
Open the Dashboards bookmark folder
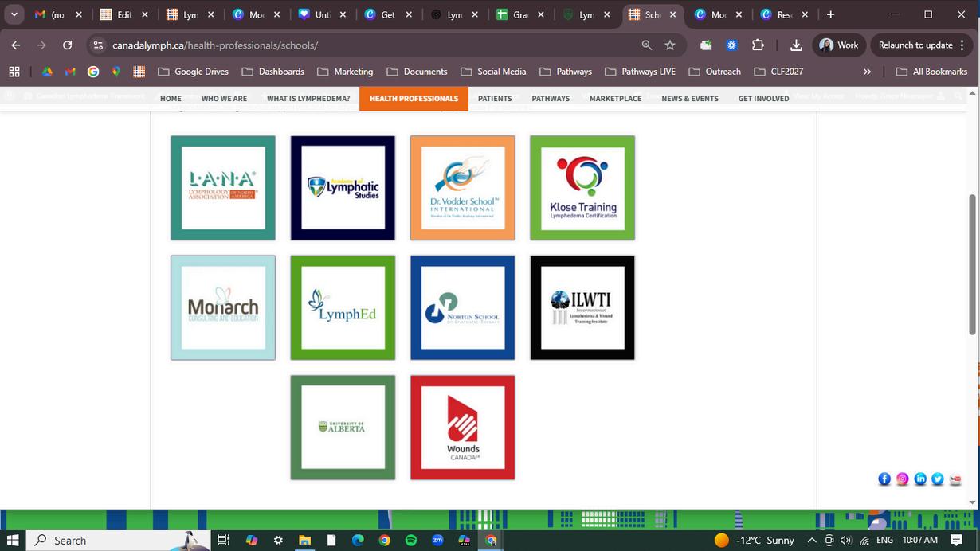[x=273, y=72]
